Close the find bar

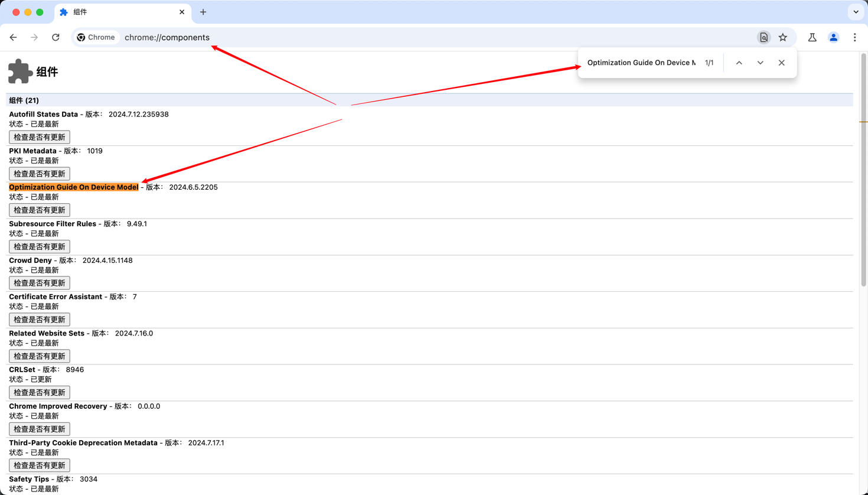pyautogui.click(x=781, y=63)
